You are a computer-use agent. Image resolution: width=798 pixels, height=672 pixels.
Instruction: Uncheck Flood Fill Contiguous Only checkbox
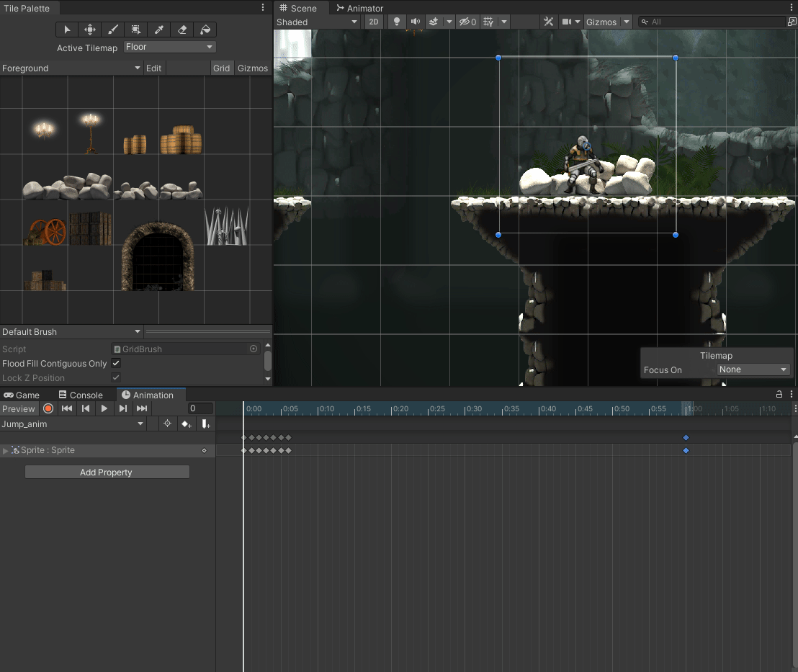116,364
